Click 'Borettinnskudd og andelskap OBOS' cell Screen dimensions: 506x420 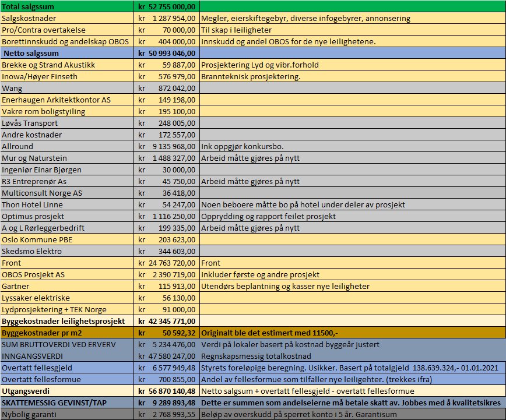pos(67,41)
